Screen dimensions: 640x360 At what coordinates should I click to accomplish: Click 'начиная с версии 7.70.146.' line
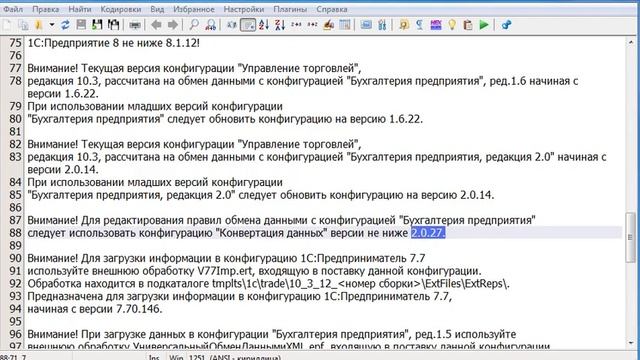(x=95, y=309)
